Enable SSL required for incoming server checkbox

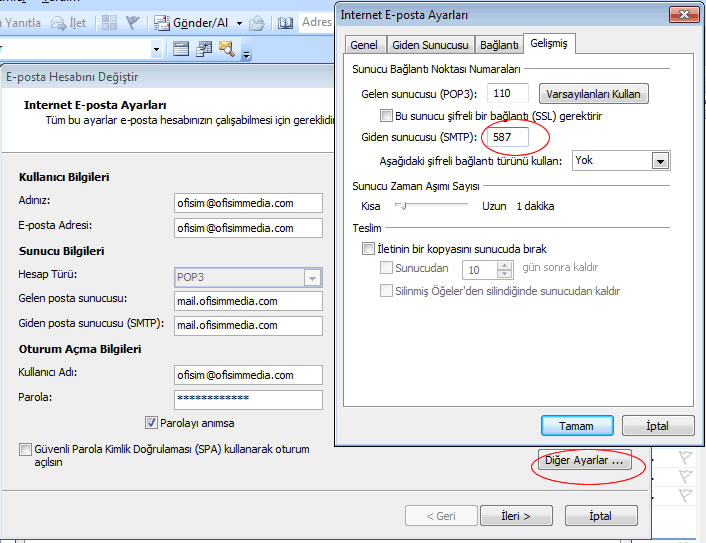[x=386, y=116]
